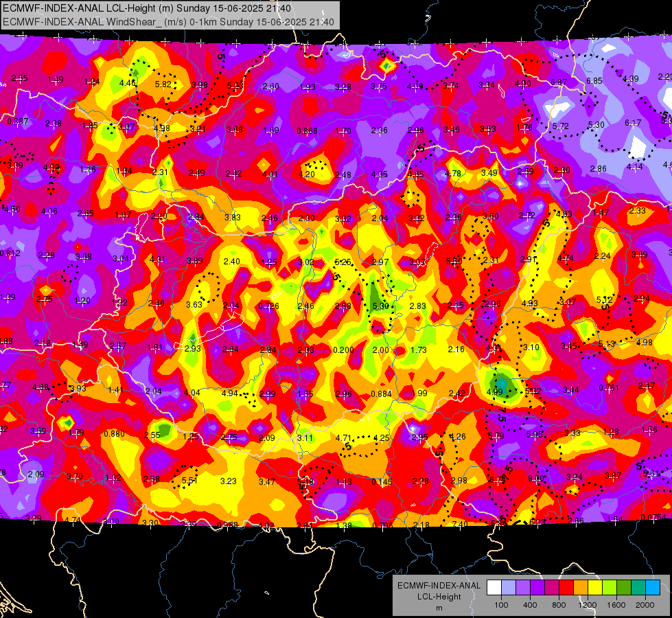This screenshot has width=672, height=618.
Task: Click the wind shear value 3.11
Action: coord(305,438)
